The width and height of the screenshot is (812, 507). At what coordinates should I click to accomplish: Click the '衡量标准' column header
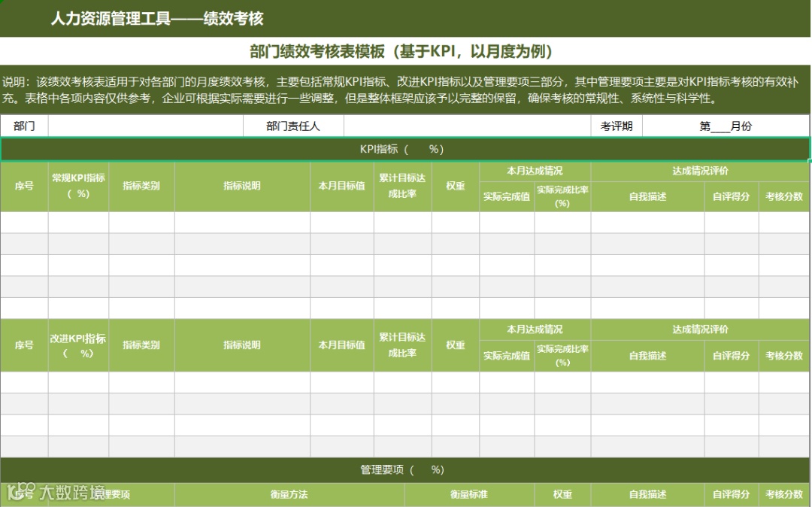click(468, 494)
